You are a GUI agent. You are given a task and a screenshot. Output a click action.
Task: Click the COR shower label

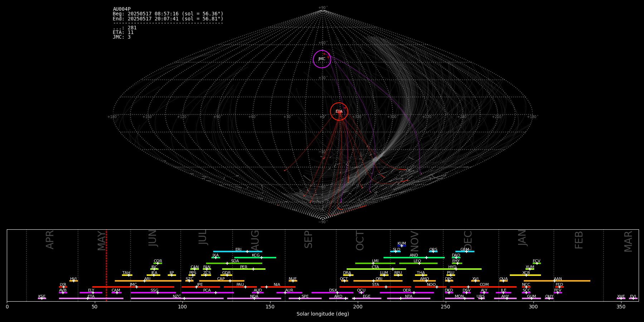tap(158, 261)
